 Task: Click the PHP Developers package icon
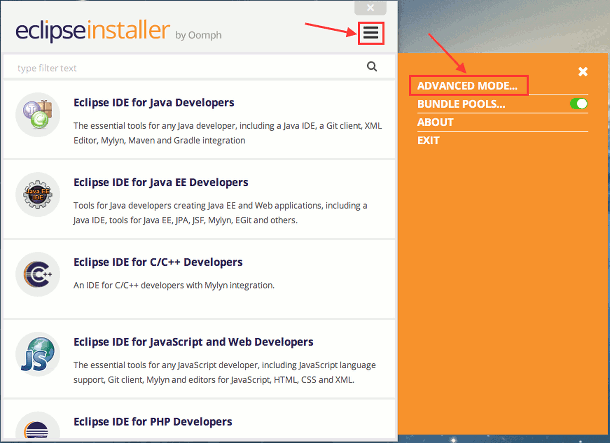(x=38, y=426)
